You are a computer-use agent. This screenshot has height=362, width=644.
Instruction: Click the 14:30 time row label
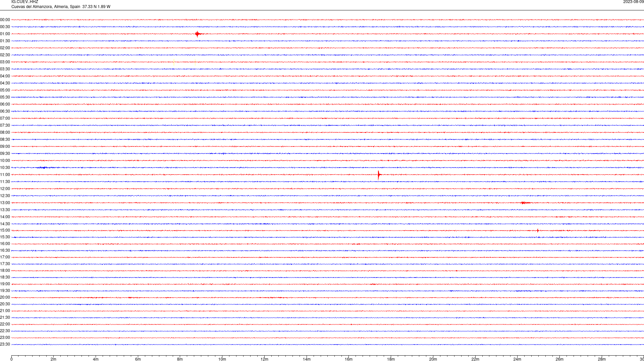click(x=5, y=224)
